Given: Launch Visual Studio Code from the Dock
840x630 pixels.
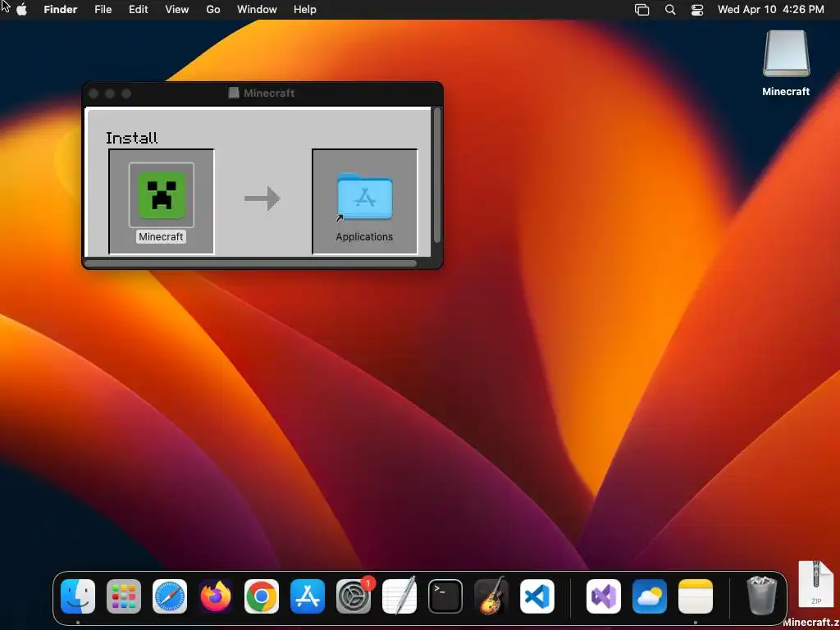Looking at the screenshot, I should coord(537,596).
